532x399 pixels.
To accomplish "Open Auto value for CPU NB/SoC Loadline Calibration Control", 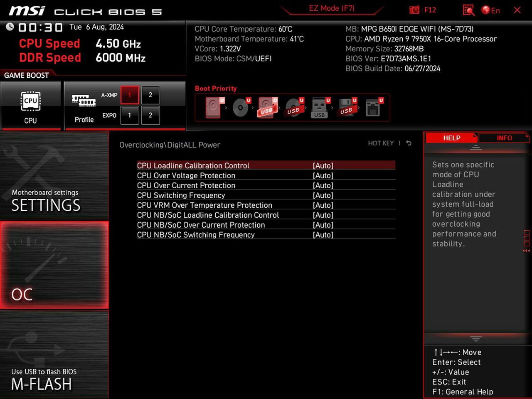I will coord(323,215).
